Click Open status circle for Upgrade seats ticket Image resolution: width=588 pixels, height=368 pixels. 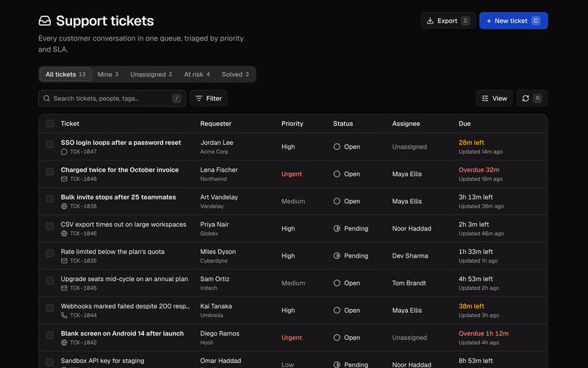coord(337,283)
